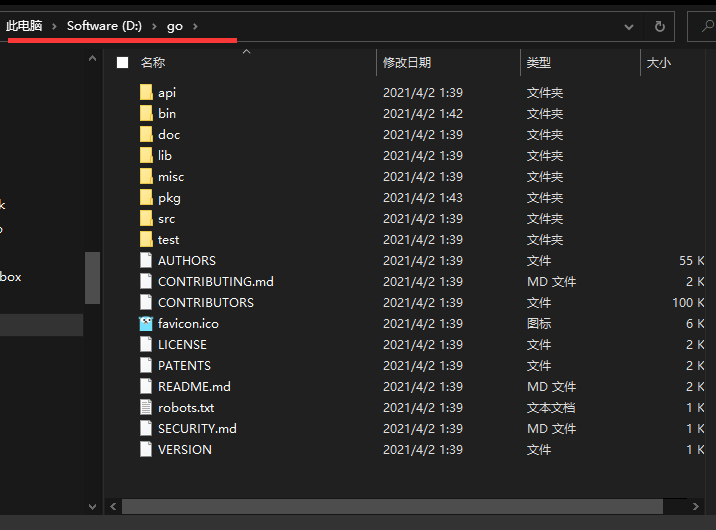Select the bin folder name
Screen dimensions: 716x530
point(167,113)
